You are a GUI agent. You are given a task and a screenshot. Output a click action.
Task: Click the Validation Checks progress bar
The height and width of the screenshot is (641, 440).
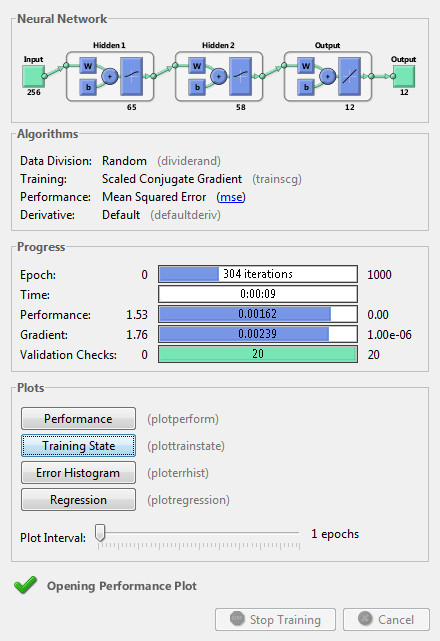(x=258, y=354)
